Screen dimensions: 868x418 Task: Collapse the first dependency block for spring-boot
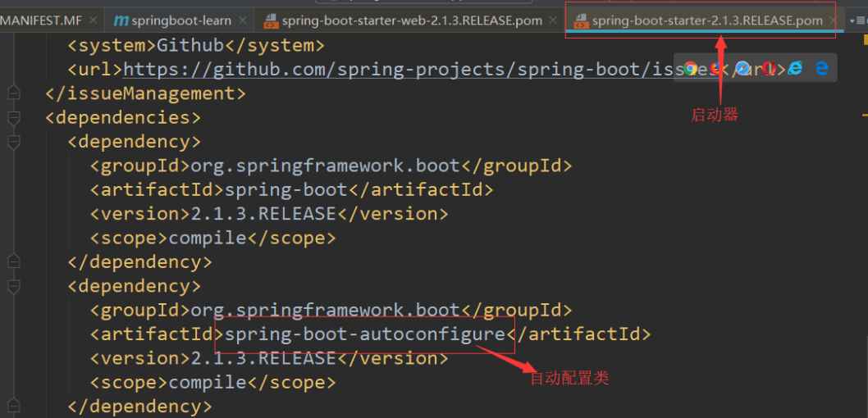(x=14, y=142)
